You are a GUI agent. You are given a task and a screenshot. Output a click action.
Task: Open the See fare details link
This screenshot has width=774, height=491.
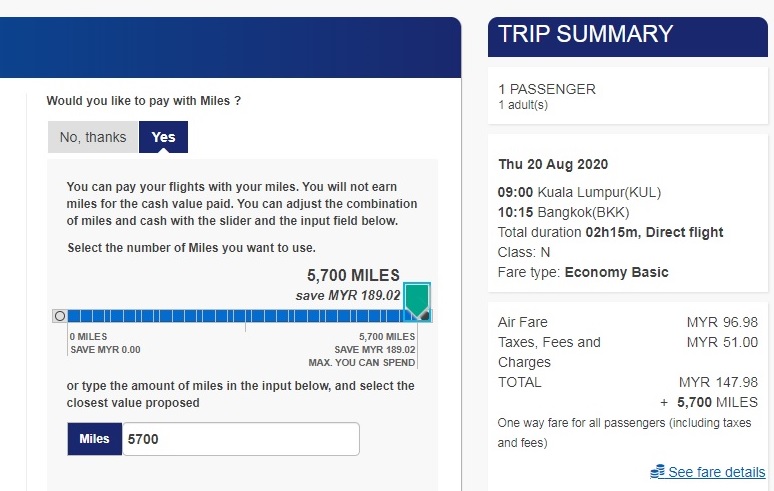[x=717, y=472]
